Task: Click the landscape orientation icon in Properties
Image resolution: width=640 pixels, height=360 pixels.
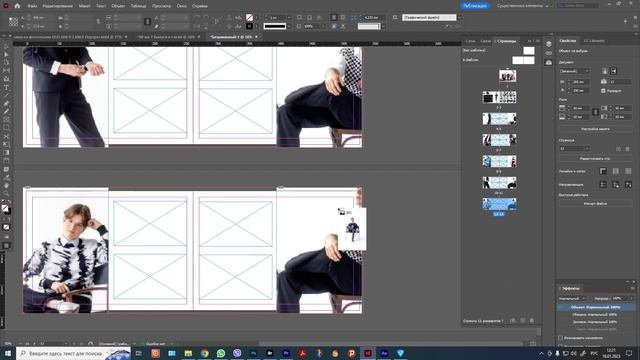Action: point(613,71)
